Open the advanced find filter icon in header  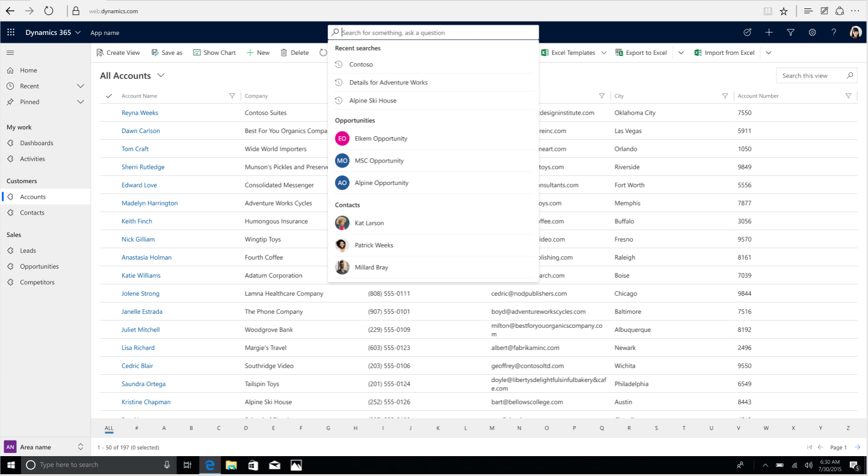click(791, 33)
